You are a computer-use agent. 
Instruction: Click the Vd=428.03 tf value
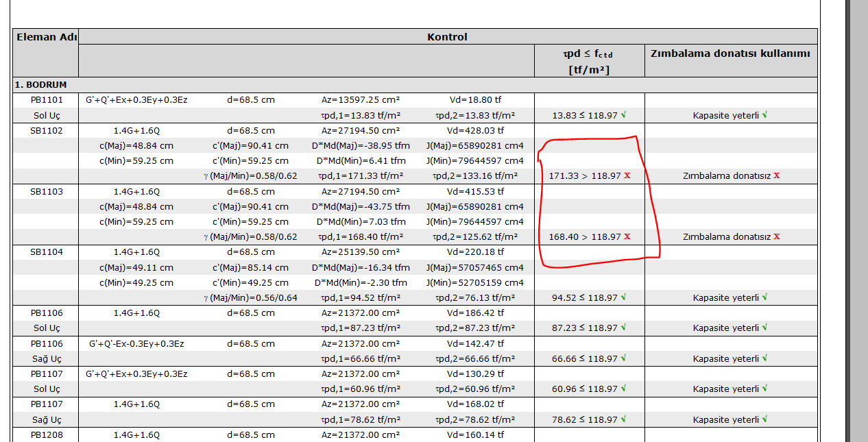click(475, 130)
